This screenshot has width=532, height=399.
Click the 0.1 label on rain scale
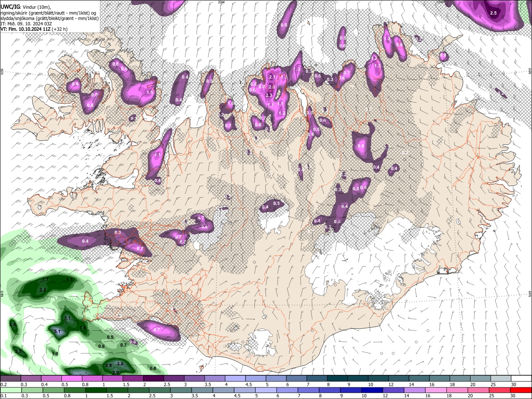pyautogui.click(x=3, y=396)
